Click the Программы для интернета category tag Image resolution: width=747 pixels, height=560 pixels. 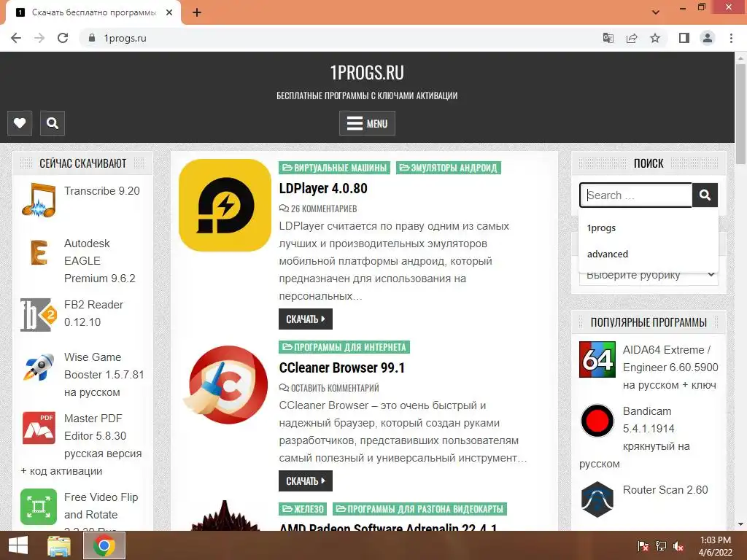point(344,347)
